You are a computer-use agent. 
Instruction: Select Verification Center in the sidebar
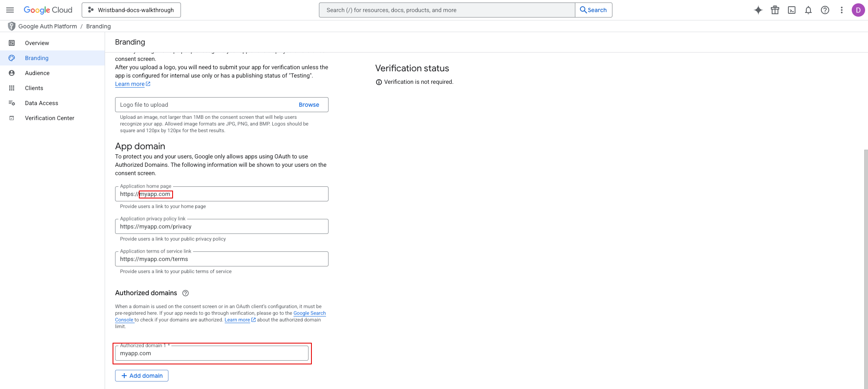click(52, 118)
